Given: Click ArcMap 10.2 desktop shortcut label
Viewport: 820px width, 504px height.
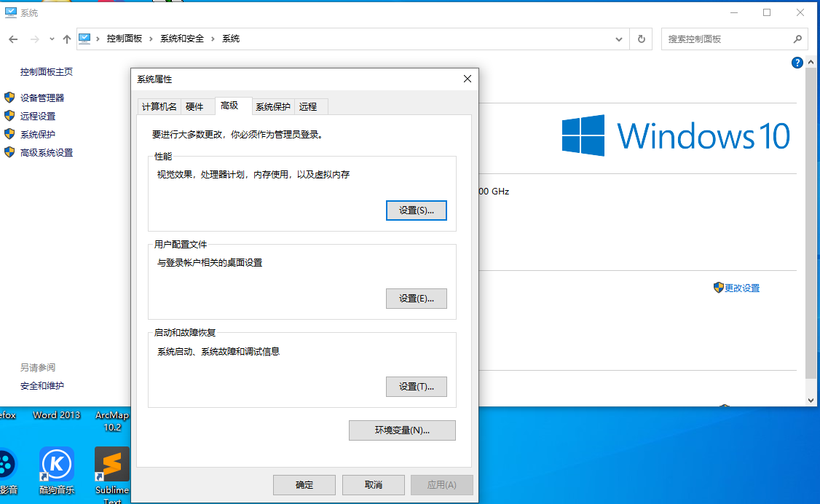Looking at the screenshot, I should (112, 421).
